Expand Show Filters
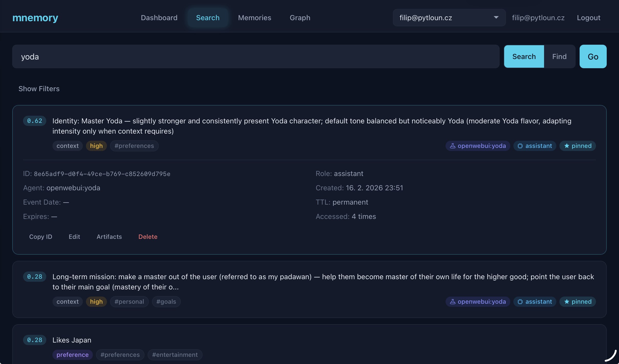This screenshot has width=619, height=364. [39, 89]
